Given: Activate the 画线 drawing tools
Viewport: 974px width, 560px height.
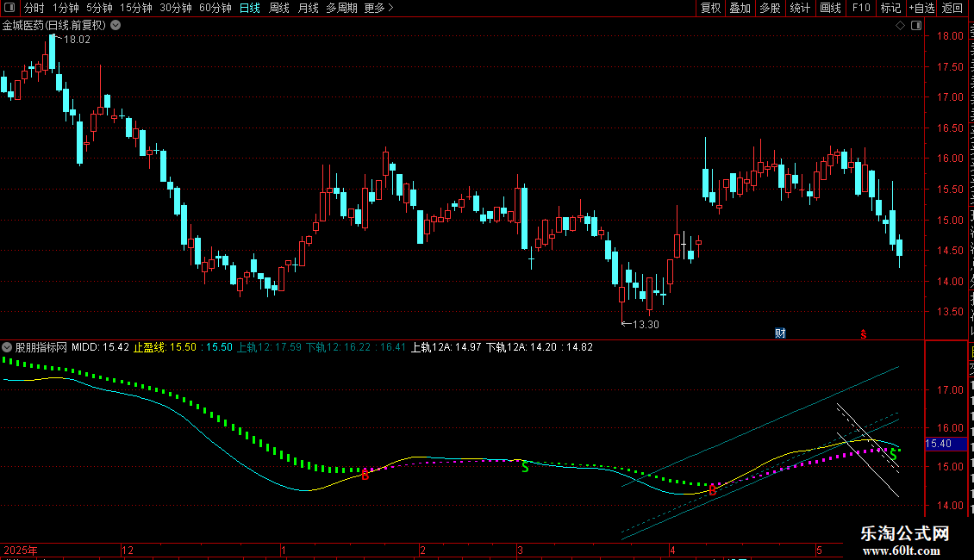Looking at the screenshot, I should pos(831,8).
